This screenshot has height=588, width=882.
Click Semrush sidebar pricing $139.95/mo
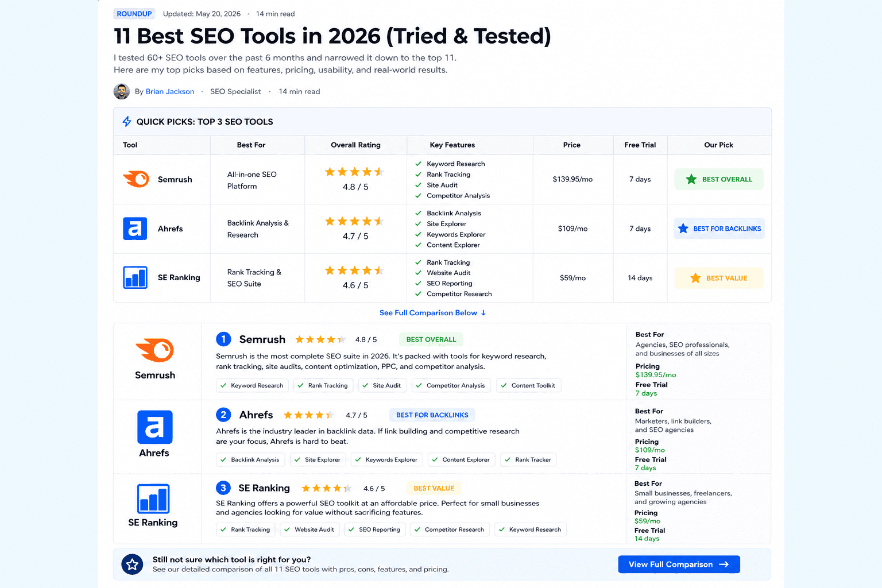coord(656,375)
